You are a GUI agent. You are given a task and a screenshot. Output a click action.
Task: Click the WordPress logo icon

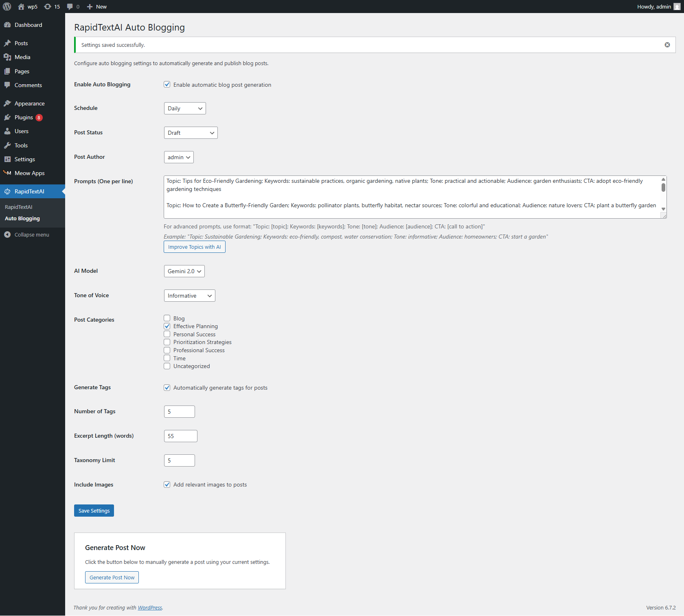7,7
